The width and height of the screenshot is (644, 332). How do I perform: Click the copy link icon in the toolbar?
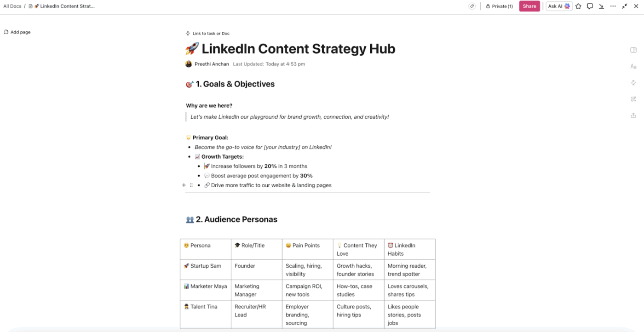(472, 6)
